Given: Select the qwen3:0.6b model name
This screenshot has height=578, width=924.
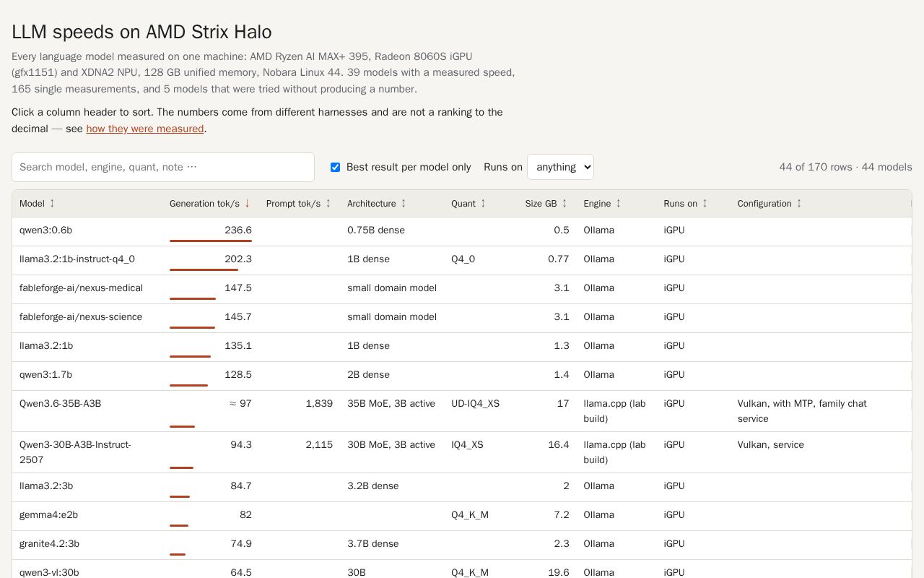Looking at the screenshot, I should [45, 230].
